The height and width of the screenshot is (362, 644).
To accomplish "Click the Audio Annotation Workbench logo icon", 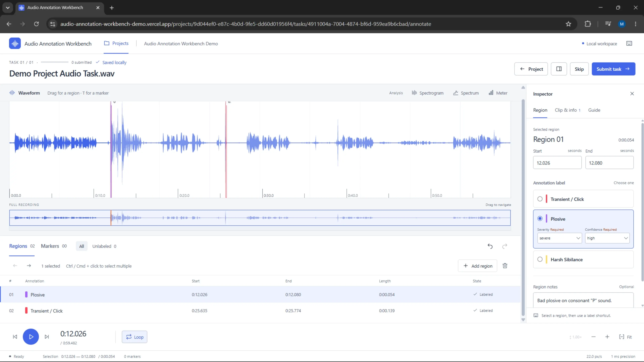I will 15,43.
